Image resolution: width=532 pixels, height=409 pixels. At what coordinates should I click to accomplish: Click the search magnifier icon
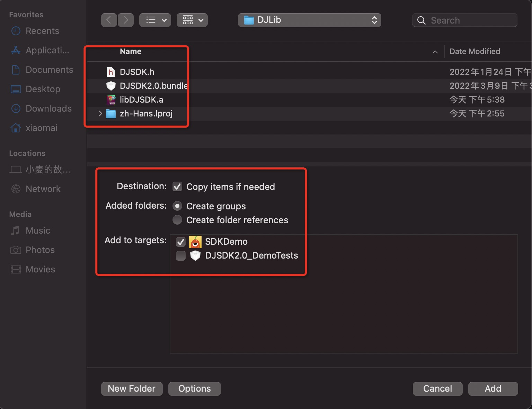421,20
